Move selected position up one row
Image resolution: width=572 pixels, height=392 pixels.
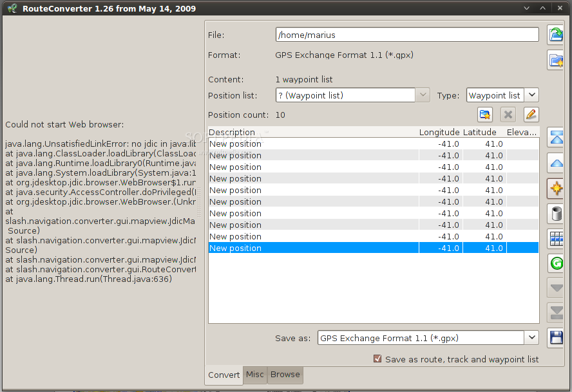tap(556, 163)
